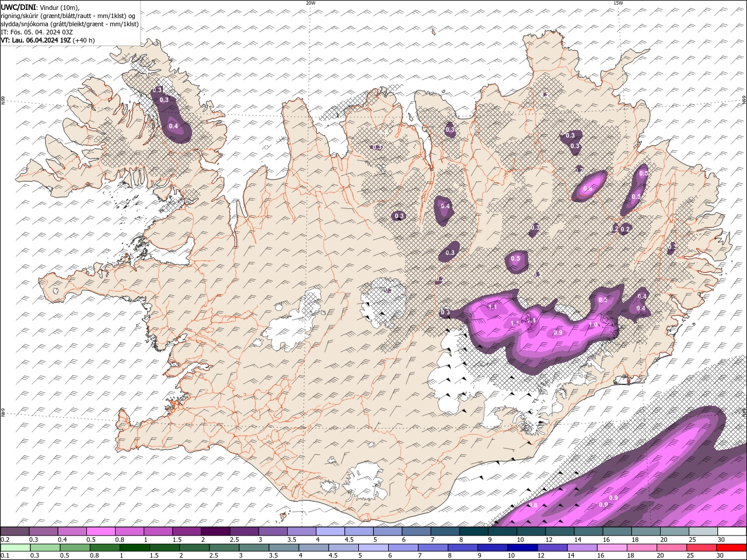Click the palest green swatch above the 0.1 label
Screen dimensions: 747x560
(16, 548)
